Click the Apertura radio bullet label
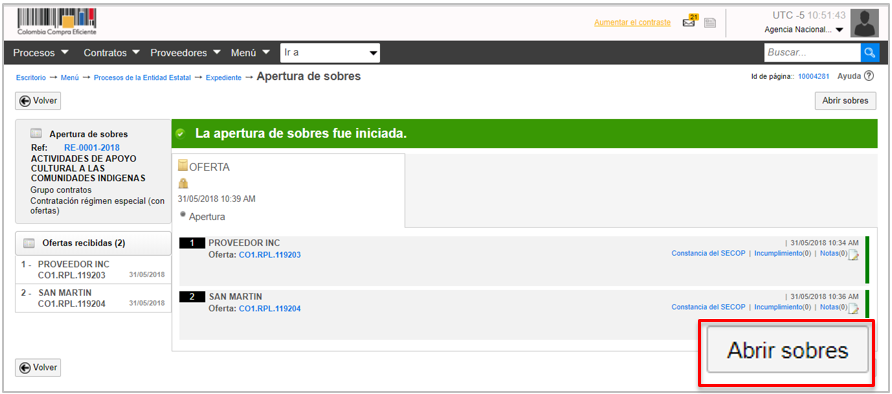Image resolution: width=892 pixels, height=394 pixels. 206,217
